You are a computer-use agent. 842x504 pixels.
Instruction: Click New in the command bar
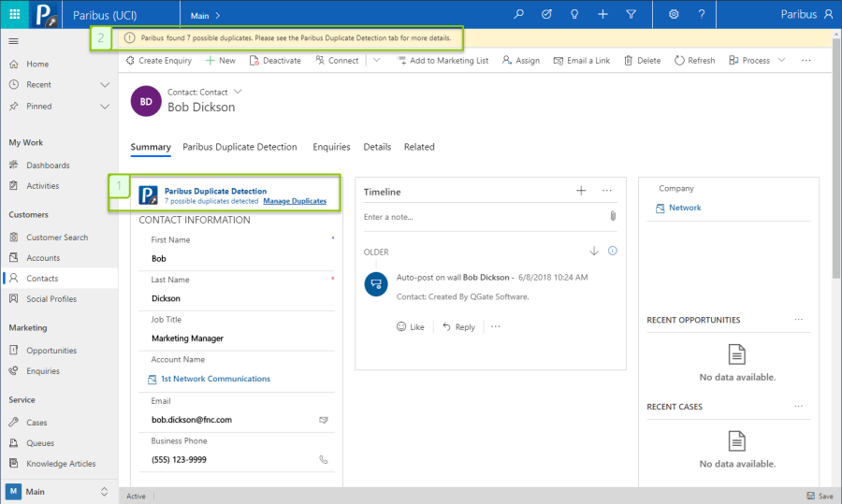click(x=221, y=61)
